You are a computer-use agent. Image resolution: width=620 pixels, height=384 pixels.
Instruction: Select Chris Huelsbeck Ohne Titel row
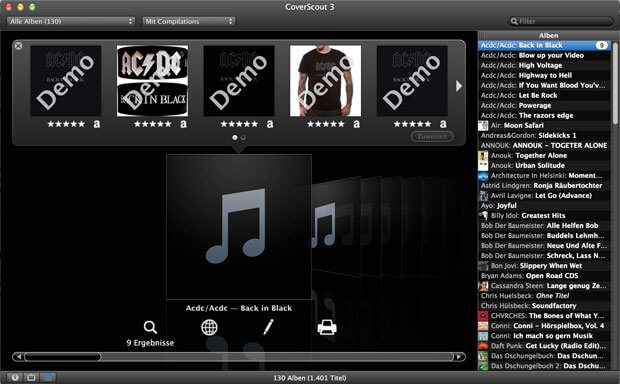click(x=544, y=296)
